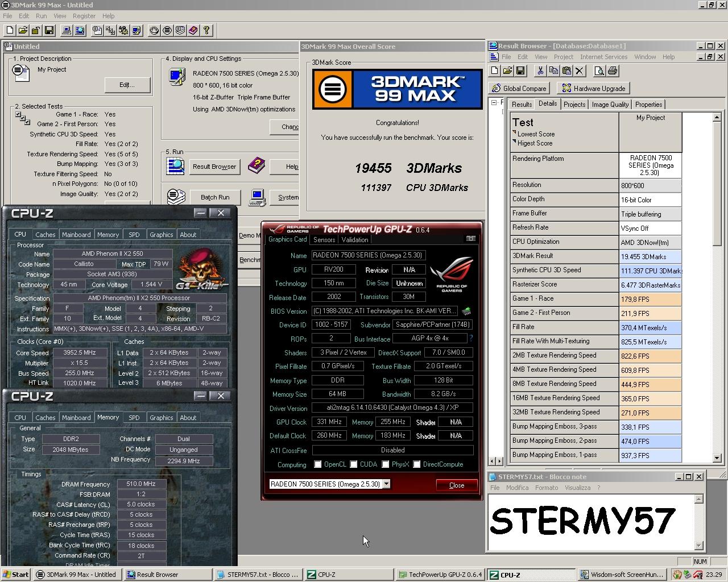Click the Bus Interface question mark in GPU-Z
The width and height of the screenshot is (728, 582).
click(471, 338)
